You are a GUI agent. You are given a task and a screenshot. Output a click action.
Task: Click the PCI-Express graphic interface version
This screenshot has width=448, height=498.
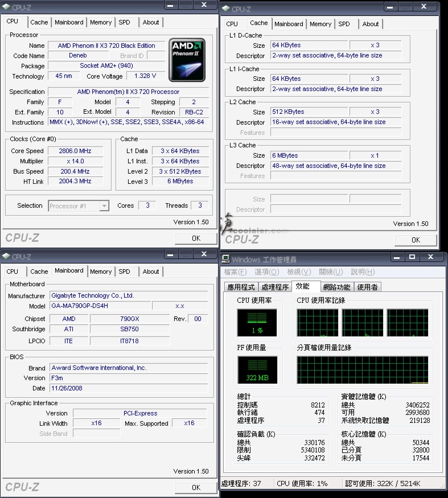coord(140,413)
